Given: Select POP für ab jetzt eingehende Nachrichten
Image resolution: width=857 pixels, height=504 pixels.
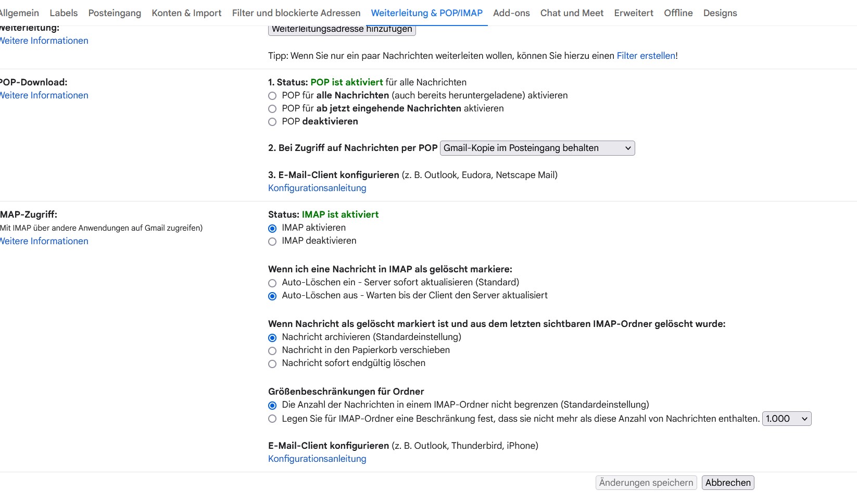Looking at the screenshot, I should click(x=272, y=109).
